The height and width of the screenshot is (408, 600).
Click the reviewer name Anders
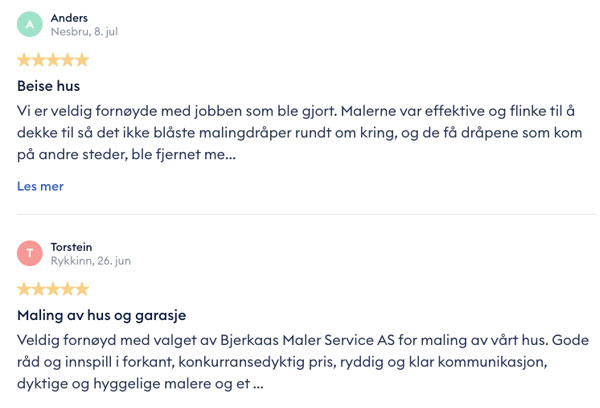pos(69,17)
